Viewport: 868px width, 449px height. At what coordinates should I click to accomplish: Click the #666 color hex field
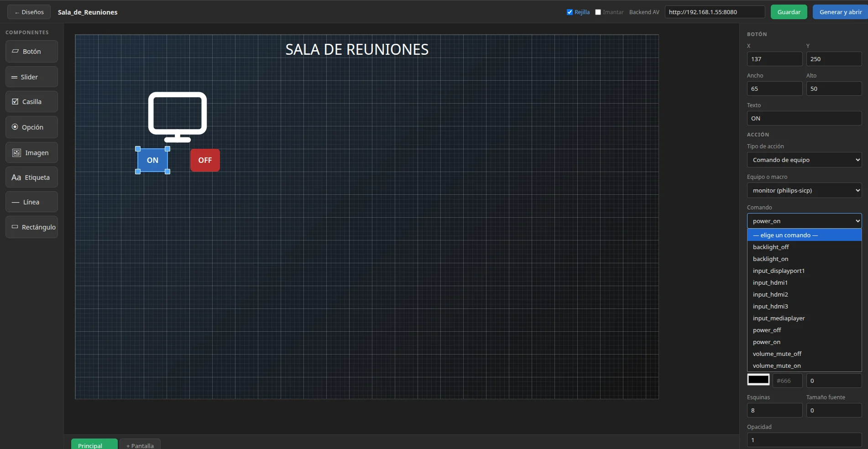[787, 381]
